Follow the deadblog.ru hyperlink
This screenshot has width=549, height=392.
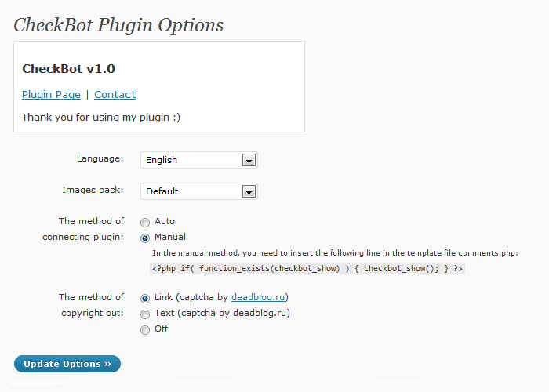(258, 297)
